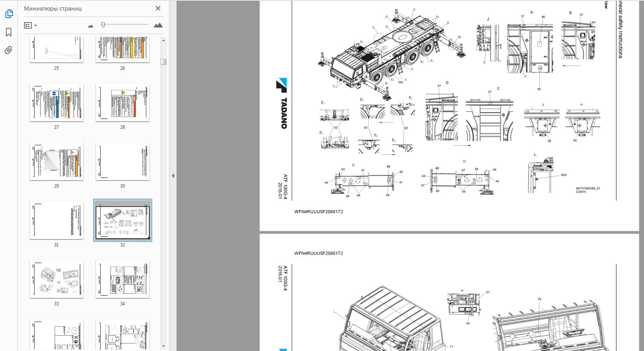The height and width of the screenshot is (351, 644).
Task: Open the Bookmarks panel icon
Action: [x=9, y=32]
